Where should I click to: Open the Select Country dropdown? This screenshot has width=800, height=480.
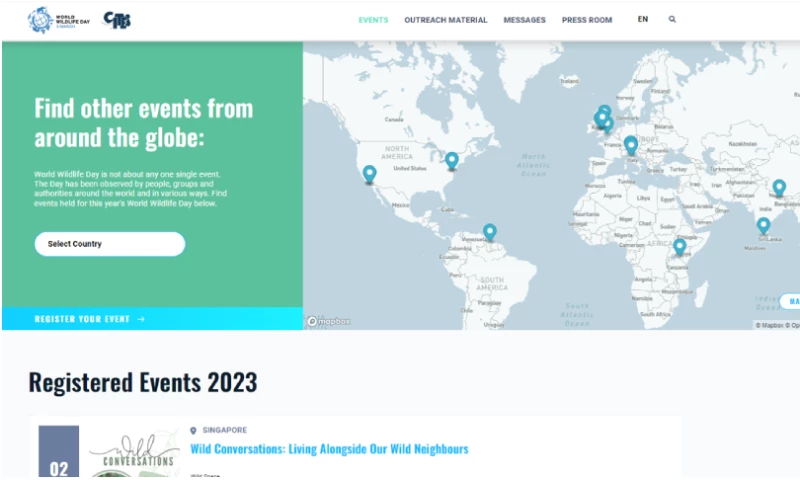[x=110, y=244]
